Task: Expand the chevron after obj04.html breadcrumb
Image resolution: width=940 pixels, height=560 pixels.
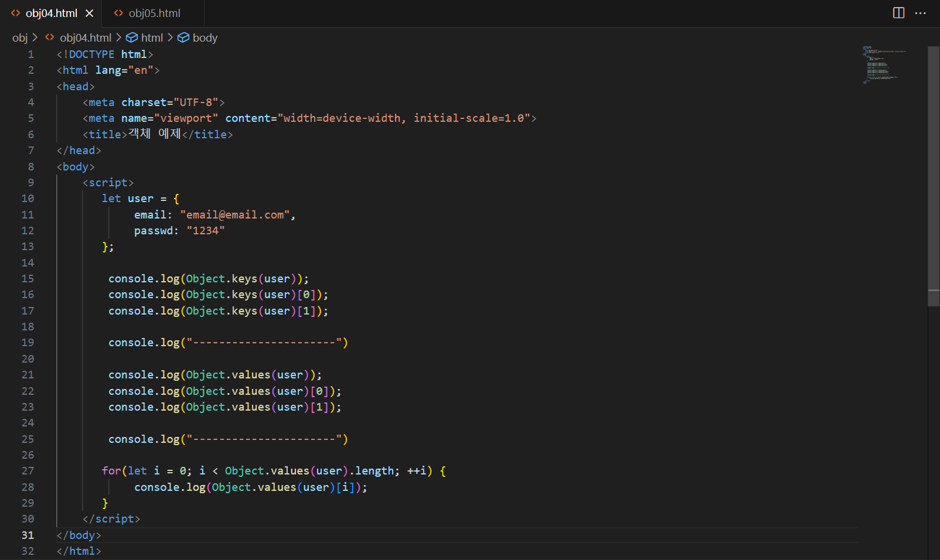Action: pos(118,37)
